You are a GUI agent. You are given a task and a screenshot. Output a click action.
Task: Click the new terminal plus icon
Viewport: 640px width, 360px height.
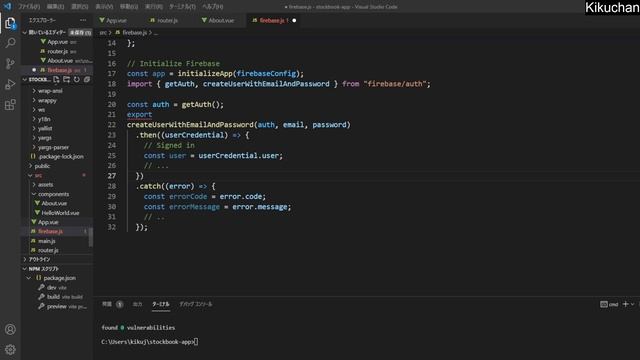(x=625, y=304)
